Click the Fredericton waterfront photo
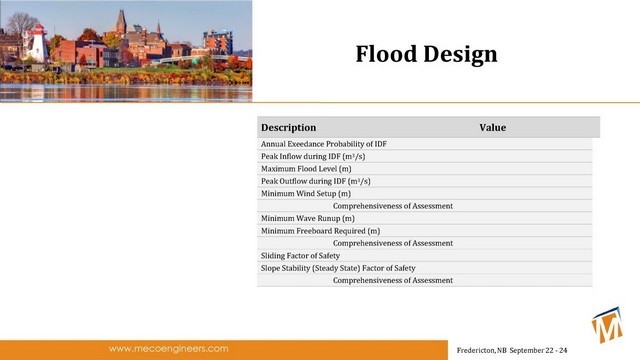640x360 pixels. point(126,51)
